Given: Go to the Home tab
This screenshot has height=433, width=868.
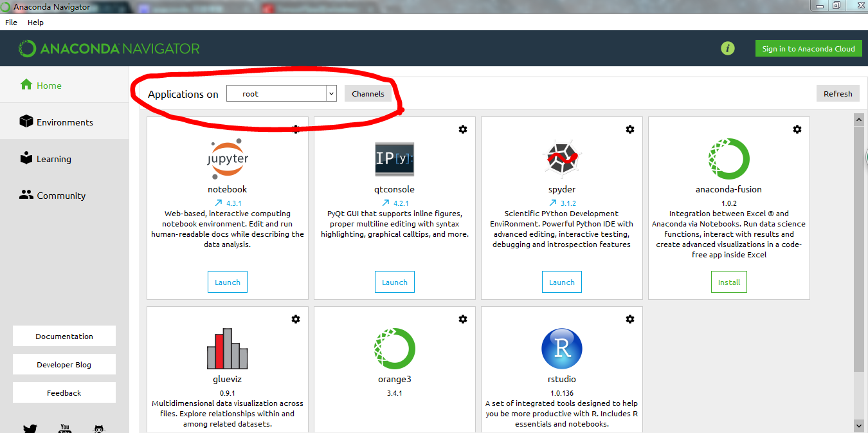Looking at the screenshot, I should click(64, 85).
